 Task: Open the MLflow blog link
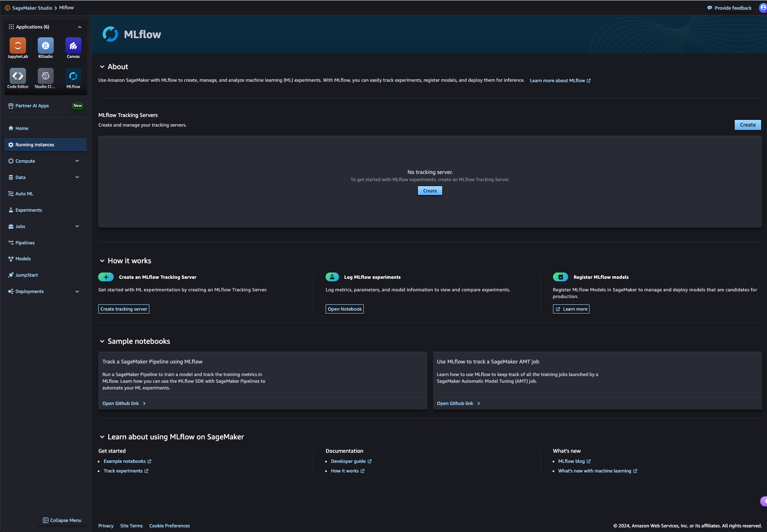[574, 461]
